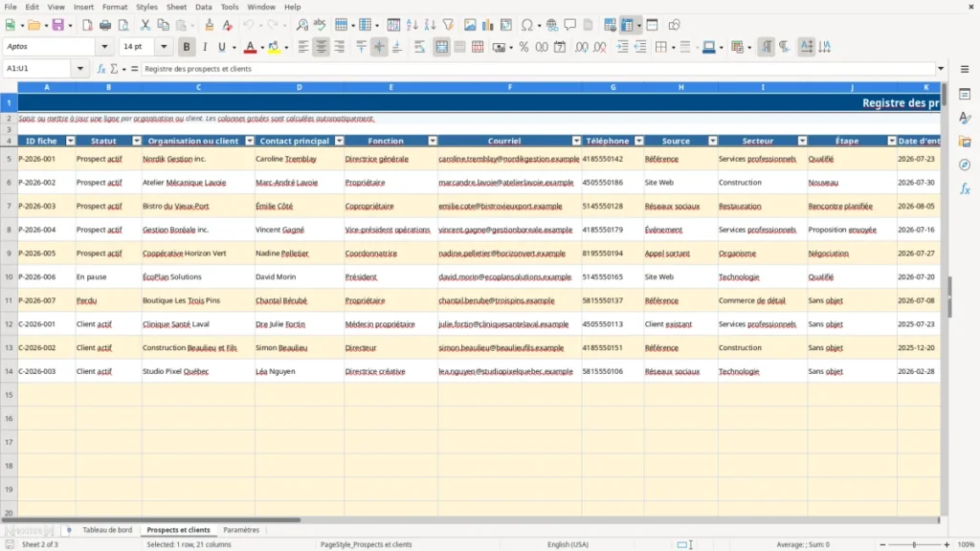Open Find and Replace
Image resolution: width=980 pixels, height=551 pixels.
click(301, 25)
